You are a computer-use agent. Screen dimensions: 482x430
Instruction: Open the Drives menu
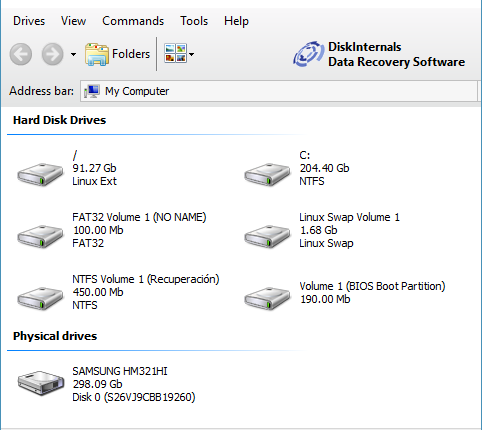point(29,21)
